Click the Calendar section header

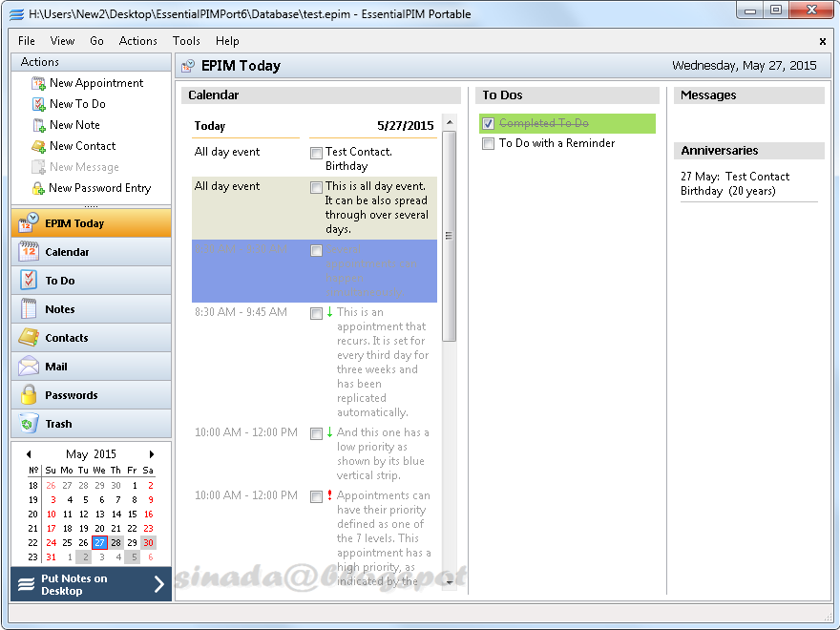click(x=321, y=95)
